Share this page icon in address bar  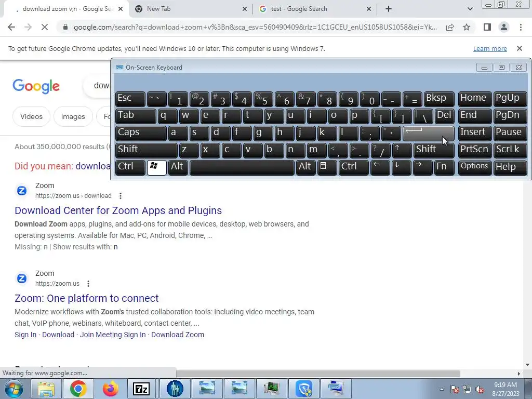pos(450,27)
